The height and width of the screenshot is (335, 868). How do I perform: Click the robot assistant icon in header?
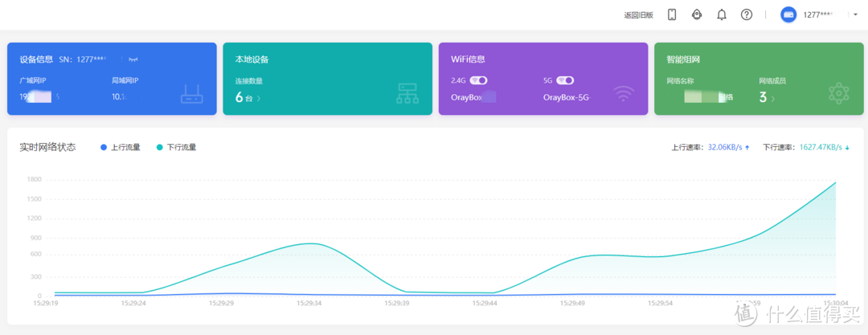(697, 15)
